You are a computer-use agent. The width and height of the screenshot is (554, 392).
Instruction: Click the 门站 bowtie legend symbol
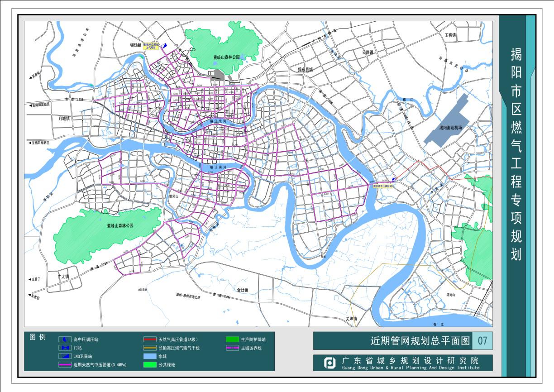tap(65, 348)
